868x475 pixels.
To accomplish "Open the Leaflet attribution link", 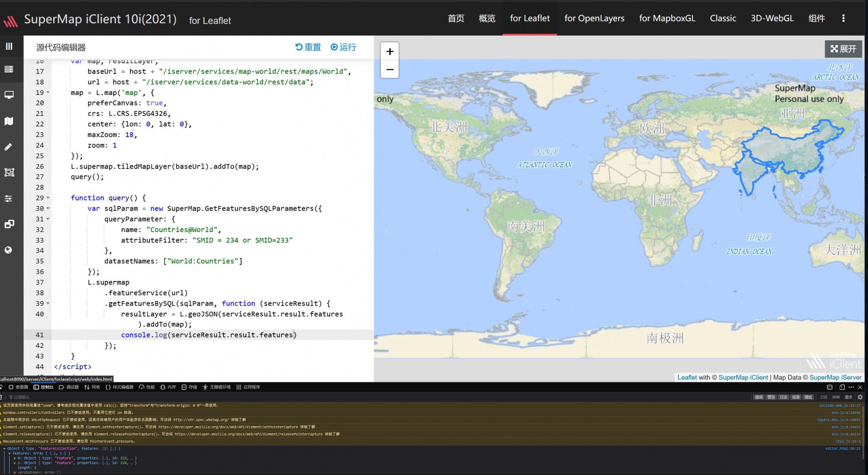I will coord(687,378).
